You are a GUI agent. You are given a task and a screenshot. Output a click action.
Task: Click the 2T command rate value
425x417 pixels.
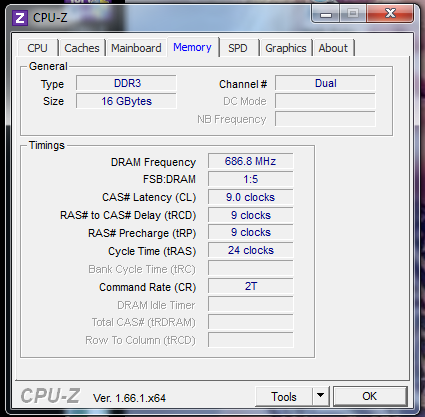pos(251,286)
